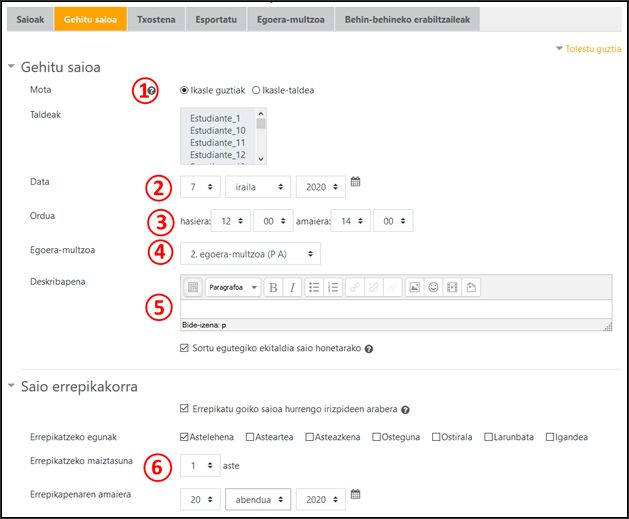The image size is (629, 519).
Task: Open the Egoera-multzoa dropdown
Action: [x=250, y=254]
